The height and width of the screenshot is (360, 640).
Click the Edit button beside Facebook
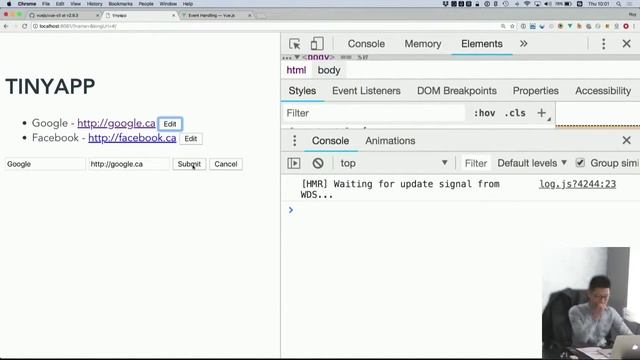tap(191, 139)
